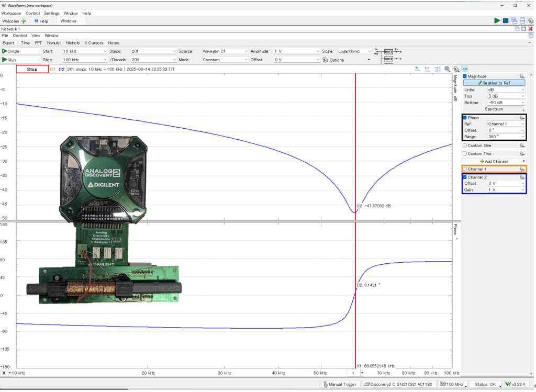Uncheck the Magnitude checkbox

[x=465, y=76]
